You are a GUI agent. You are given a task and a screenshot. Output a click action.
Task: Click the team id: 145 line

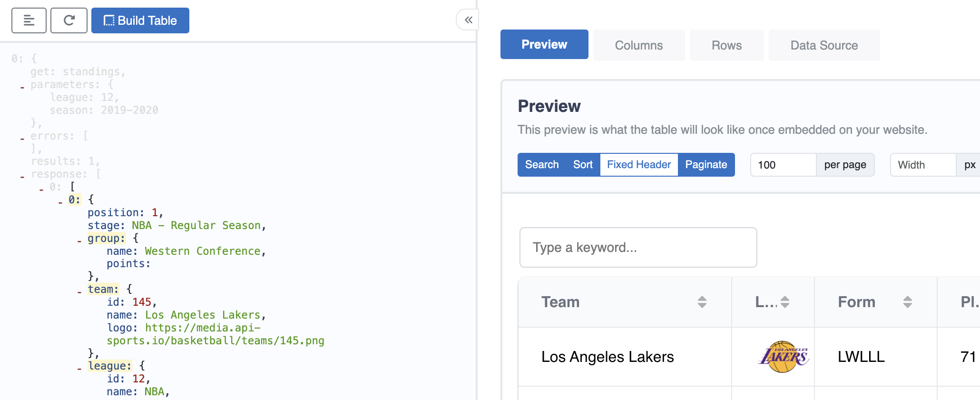pyautogui.click(x=132, y=302)
